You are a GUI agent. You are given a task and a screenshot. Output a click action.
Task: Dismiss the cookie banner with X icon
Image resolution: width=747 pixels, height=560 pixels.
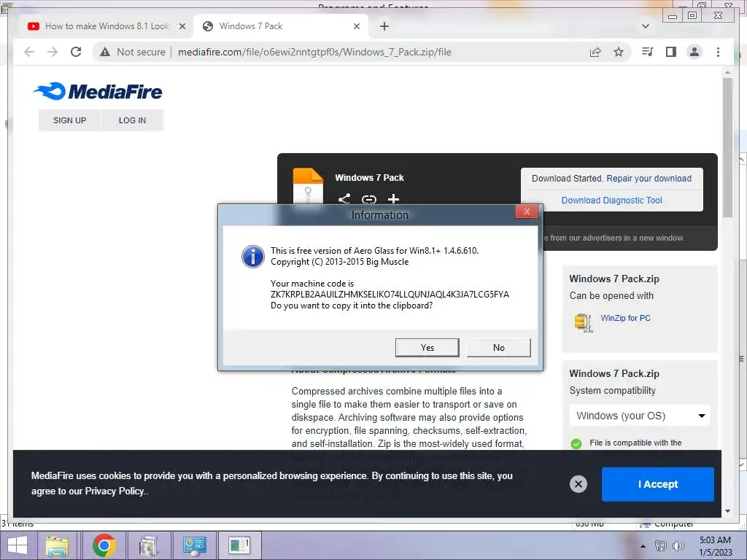point(578,484)
